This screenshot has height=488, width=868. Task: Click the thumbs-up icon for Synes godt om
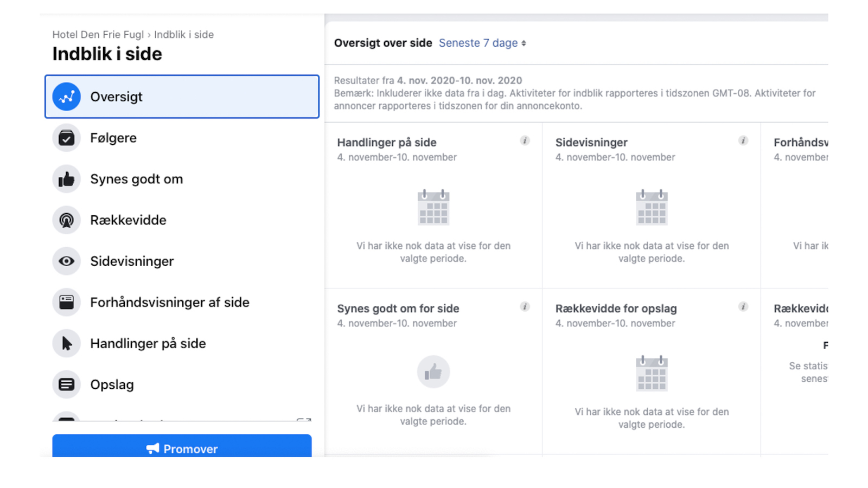coord(66,179)
